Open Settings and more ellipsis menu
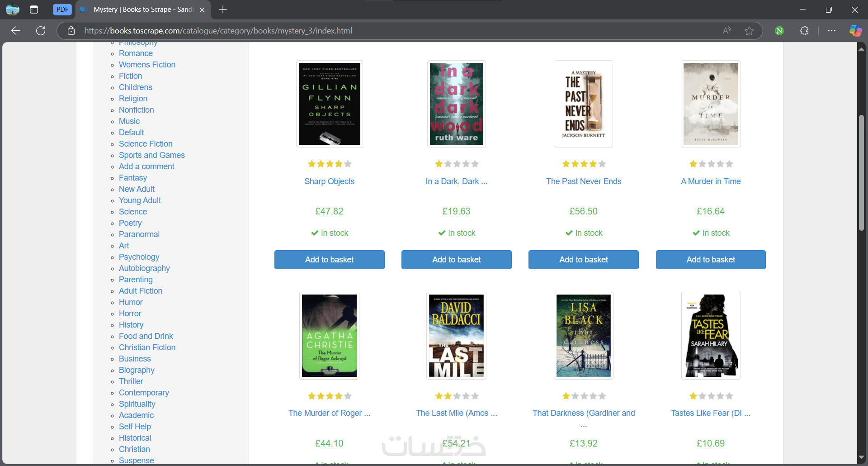 coord(832,31)
